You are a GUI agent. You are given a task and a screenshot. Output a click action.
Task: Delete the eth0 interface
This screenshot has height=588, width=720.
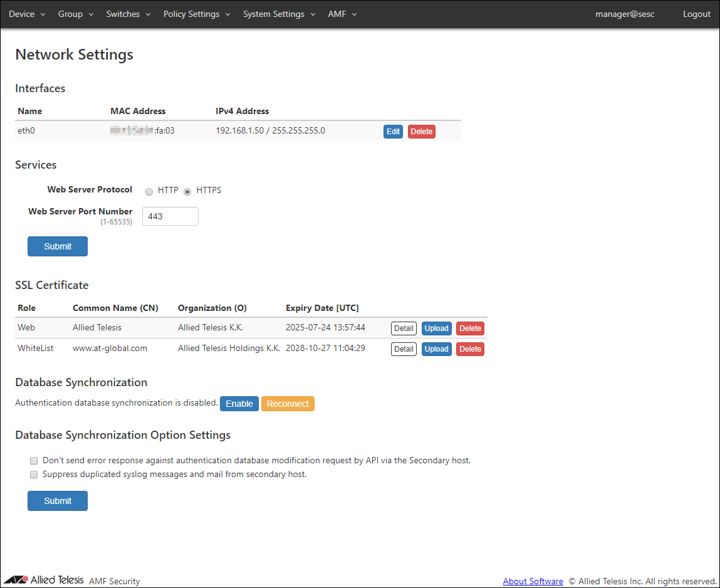[421, 132]
